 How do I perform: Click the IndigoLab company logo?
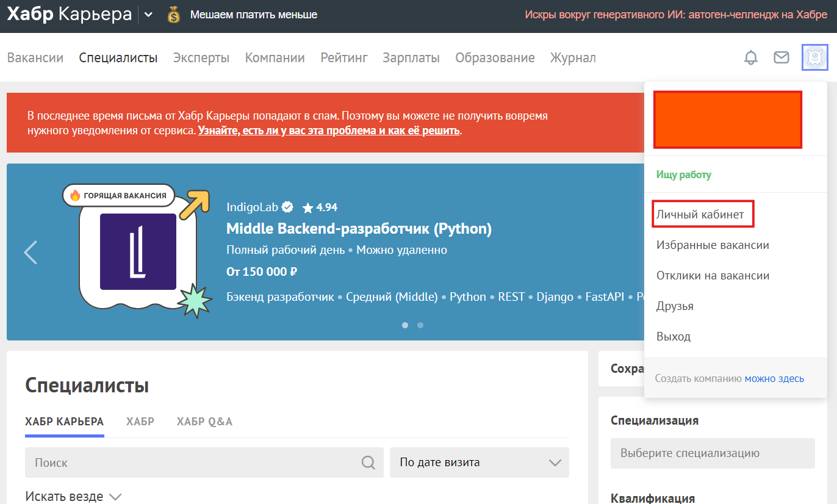pos(138,251)
